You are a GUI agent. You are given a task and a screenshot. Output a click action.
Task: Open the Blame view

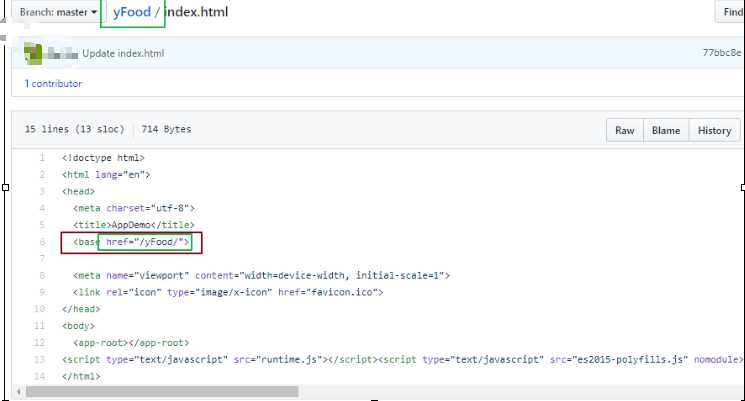pyautogui.click(x=666, y=131)
